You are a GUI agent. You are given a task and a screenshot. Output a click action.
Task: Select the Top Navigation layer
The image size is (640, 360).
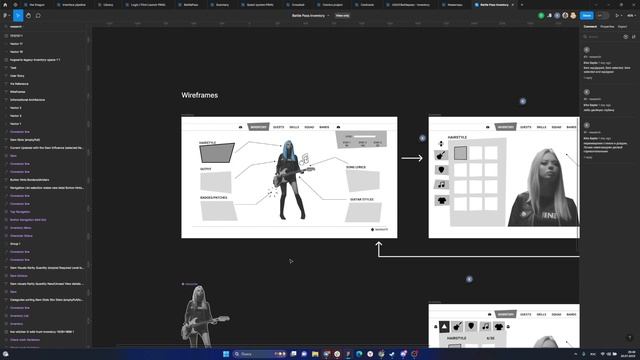coord(20,212)
